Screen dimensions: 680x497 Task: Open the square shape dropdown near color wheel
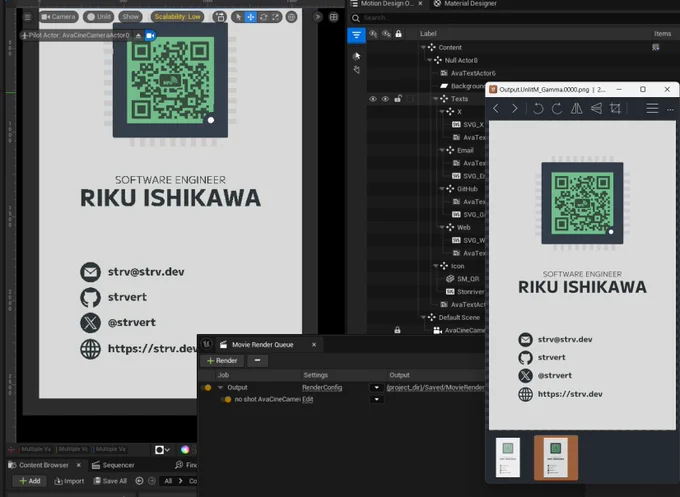162,450
